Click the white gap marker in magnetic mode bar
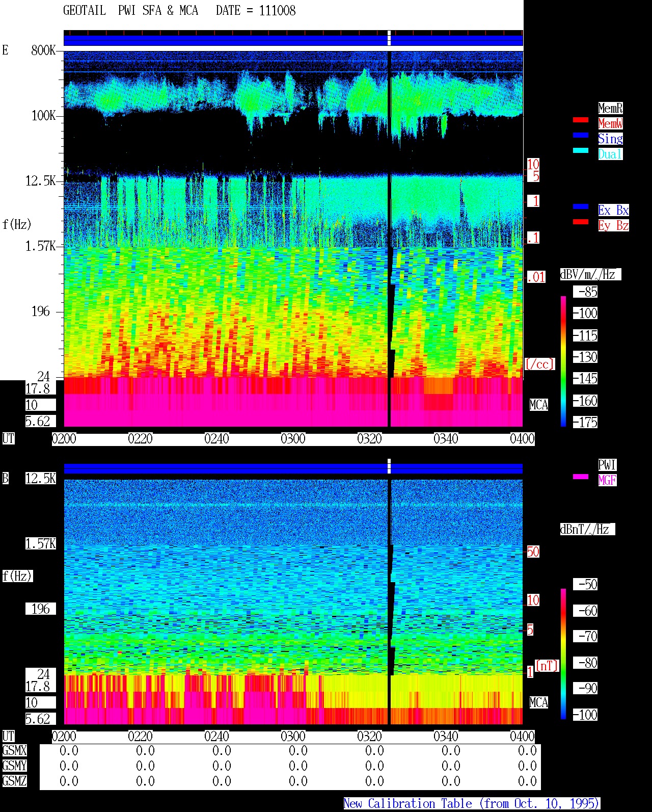This screenshot has height=812, width=652. point(389,466)
